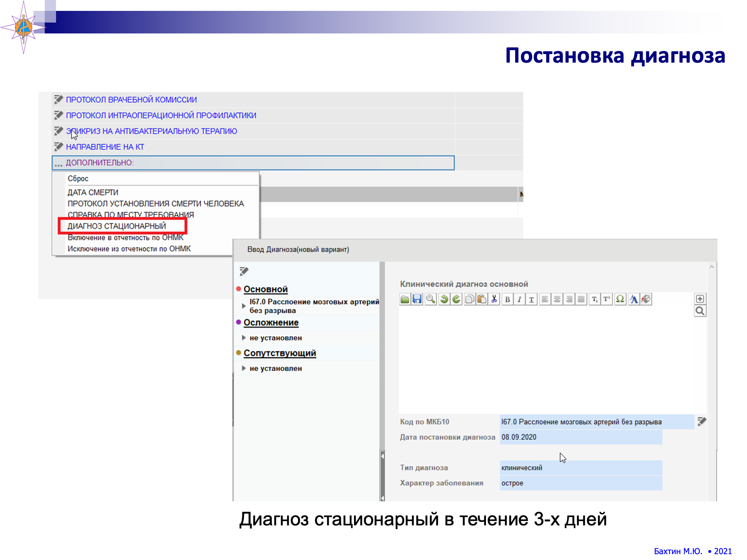Open НАПРАВЛЕНИЕ НА КТ
The height and width of the screenshot is (560, 747).
point(105,147)
